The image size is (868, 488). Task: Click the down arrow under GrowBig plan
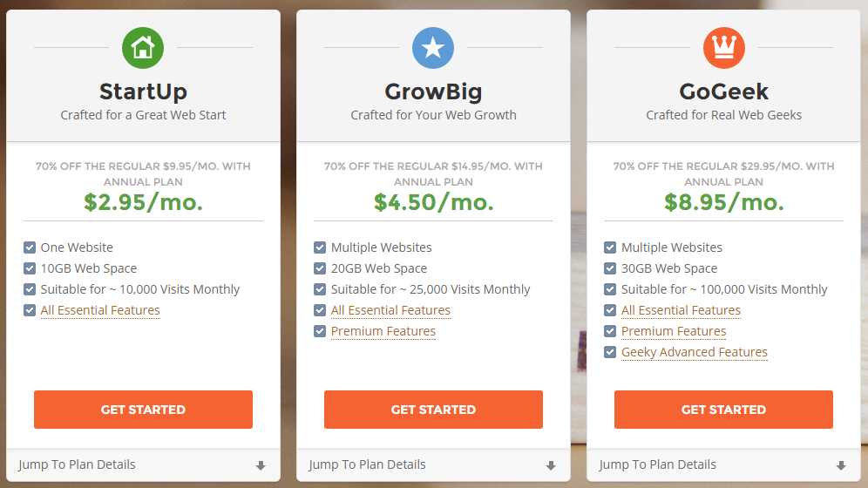[x=551, y=465]
